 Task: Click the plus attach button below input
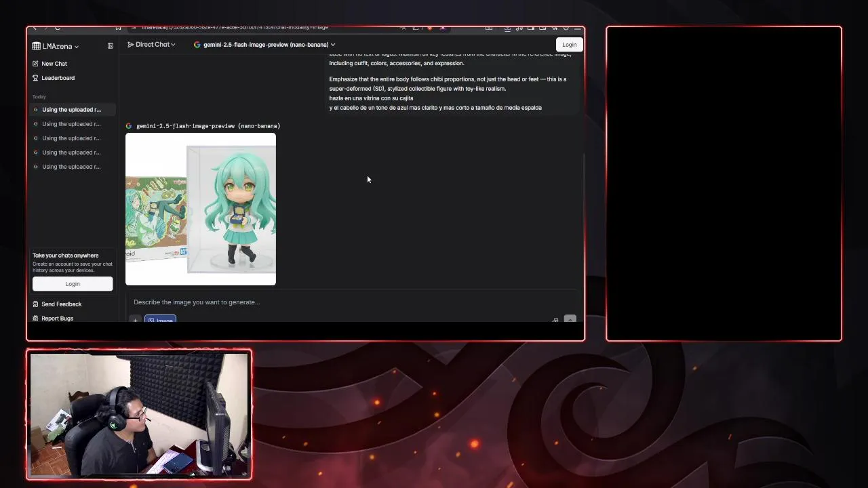click(135, 320)
